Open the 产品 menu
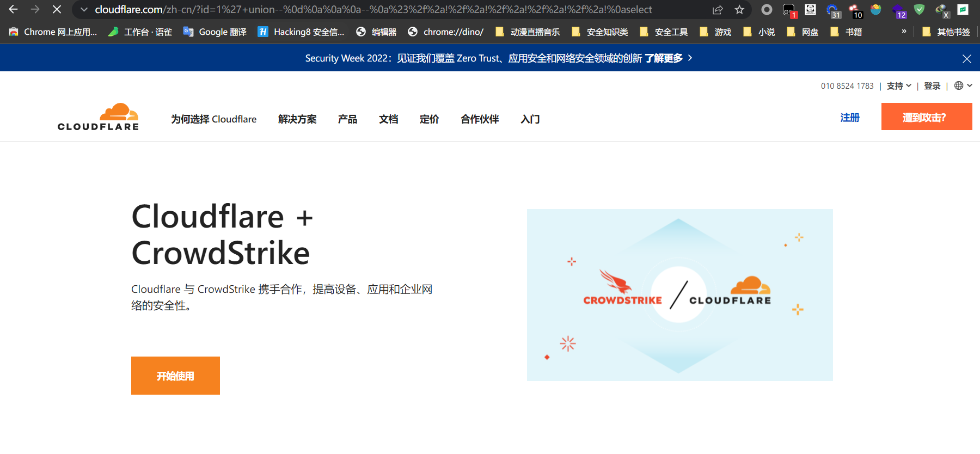This screenshot has width=980, height=454. pos(347,119)
